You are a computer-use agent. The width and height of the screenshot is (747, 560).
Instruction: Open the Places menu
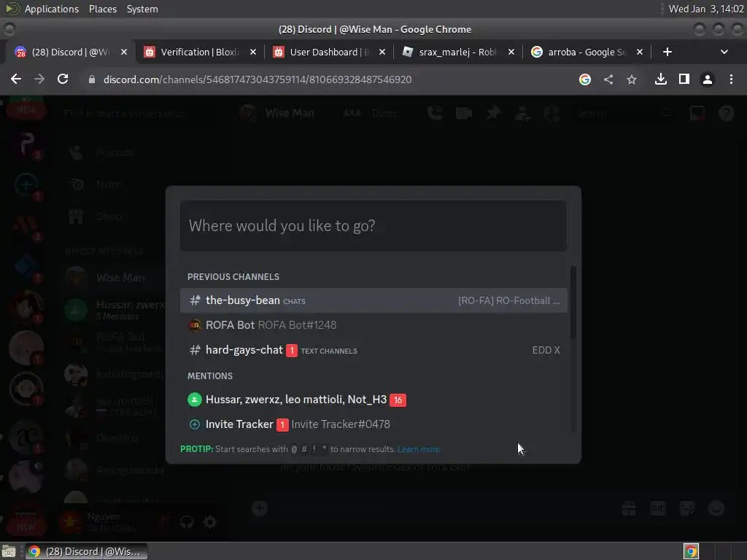[x=103, y=9]
